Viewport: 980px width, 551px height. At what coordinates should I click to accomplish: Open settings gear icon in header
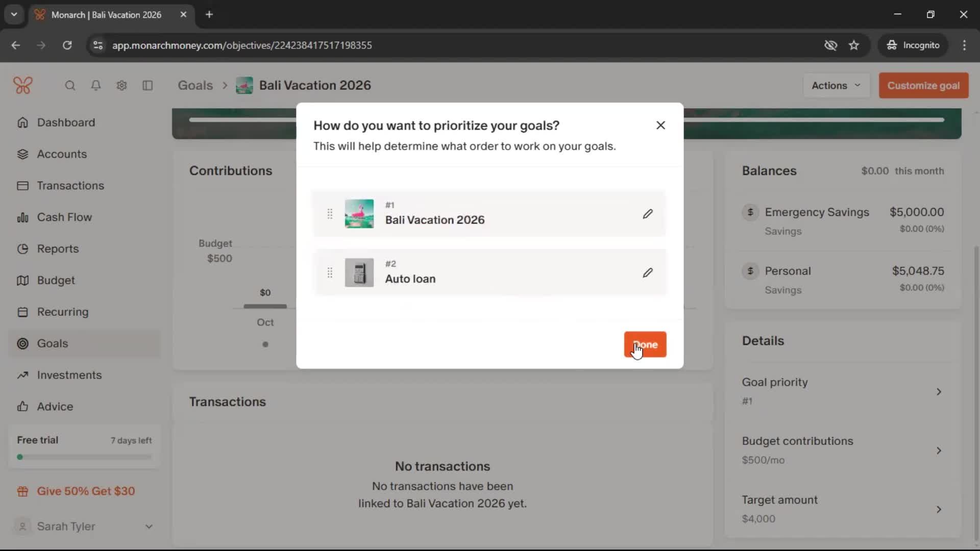point(121,86)
